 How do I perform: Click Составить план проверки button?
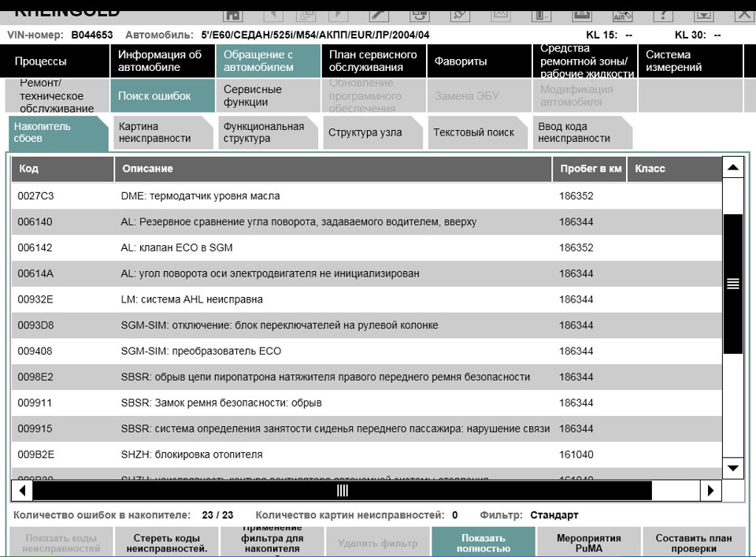point(694,543)
